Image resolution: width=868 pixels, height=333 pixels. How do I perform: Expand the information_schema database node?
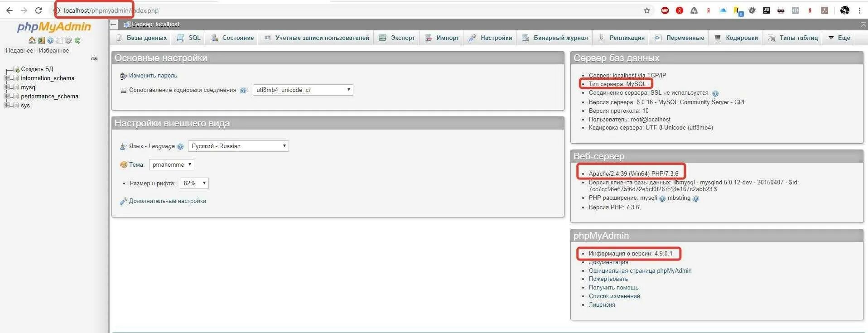pyautogui.click(x=7, y=78)
